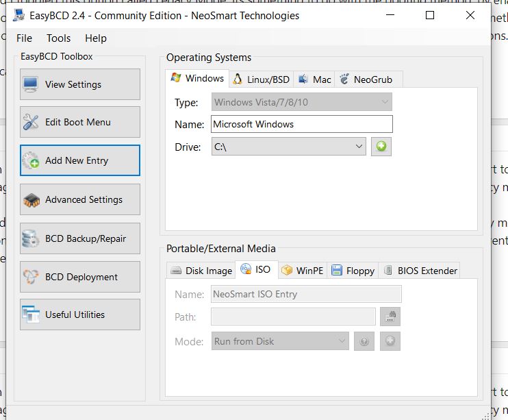Switch to the Mac tab
Screen dimensions: 508x420
click(314, 79)
